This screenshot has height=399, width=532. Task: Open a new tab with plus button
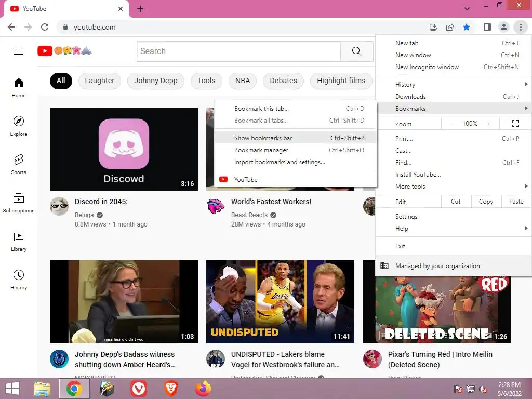(140, 9)
